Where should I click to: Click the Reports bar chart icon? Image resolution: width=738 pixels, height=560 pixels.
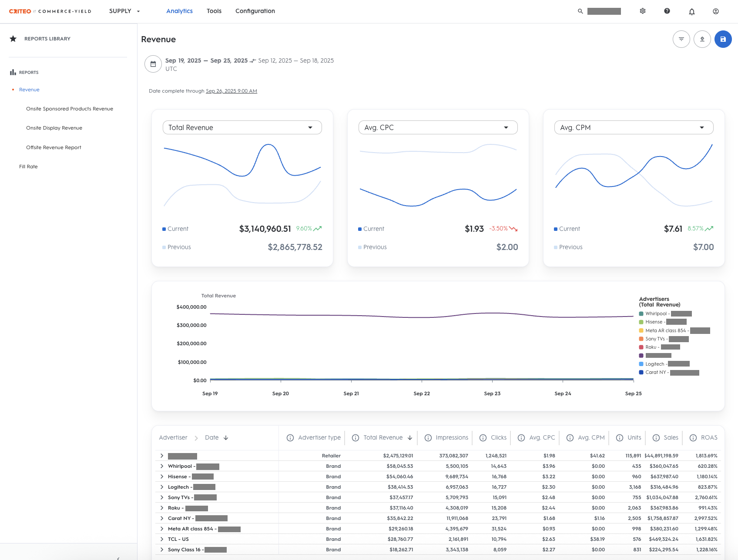[x=13, y=72]
